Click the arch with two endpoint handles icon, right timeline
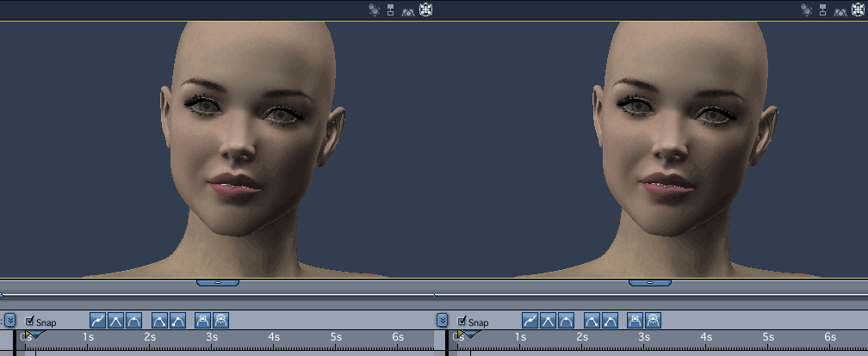868x356 pixels. [x=592, y=320]
